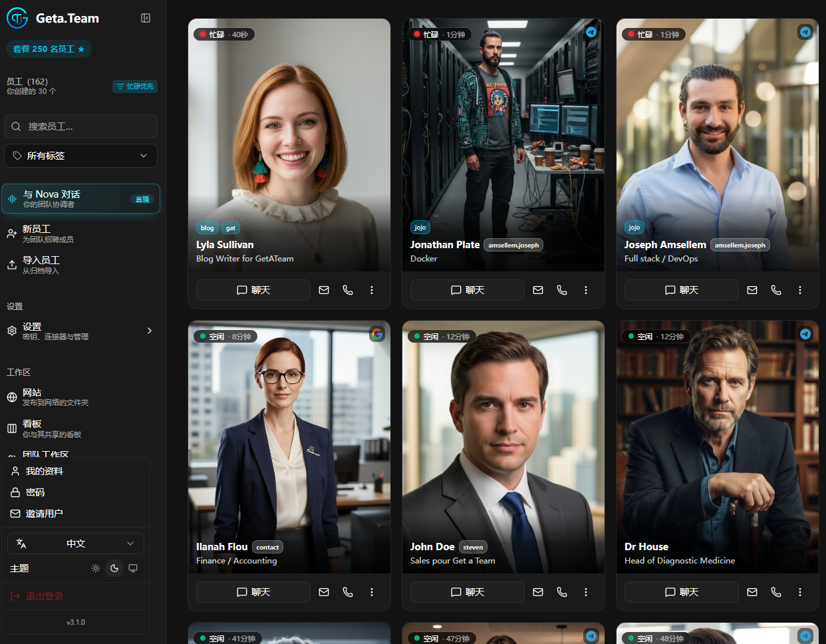This screenshot has height=644, width=826.
Task: Call Dr House with phone icon
Action: [776, 592]
